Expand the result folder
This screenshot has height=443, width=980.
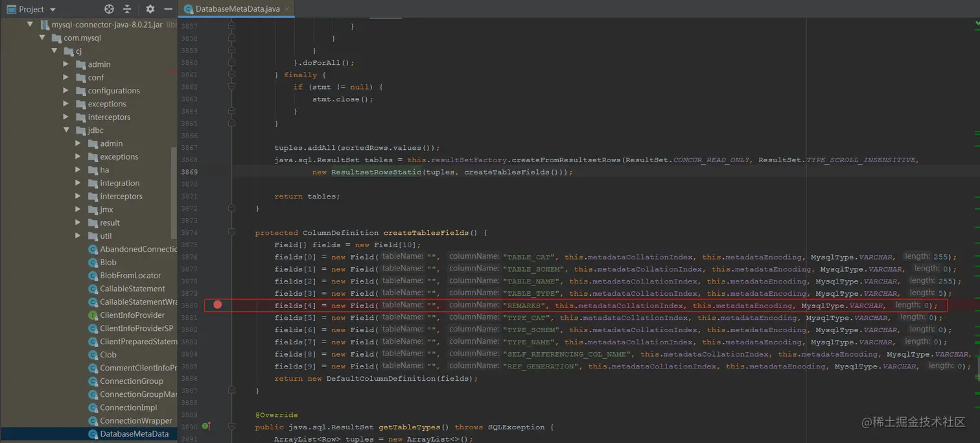[78, 222]
